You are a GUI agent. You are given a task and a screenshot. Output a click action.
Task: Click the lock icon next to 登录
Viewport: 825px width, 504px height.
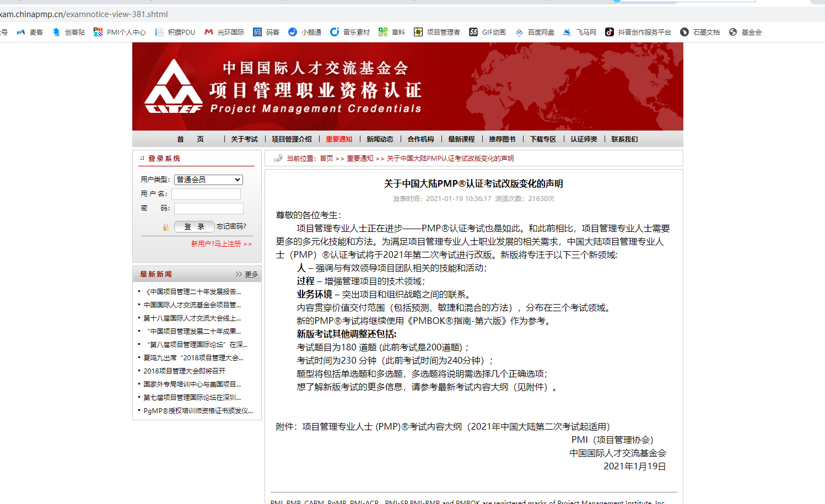[x=166, y=226]
